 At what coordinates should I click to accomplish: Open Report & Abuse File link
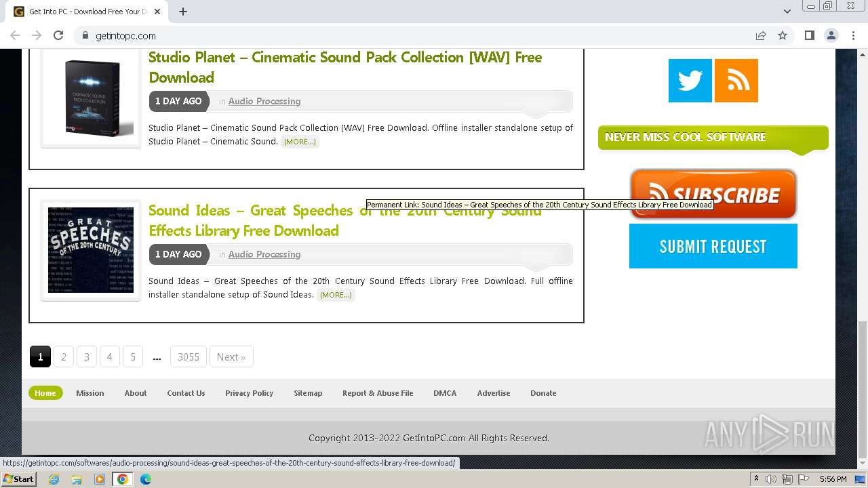(378, 393)
